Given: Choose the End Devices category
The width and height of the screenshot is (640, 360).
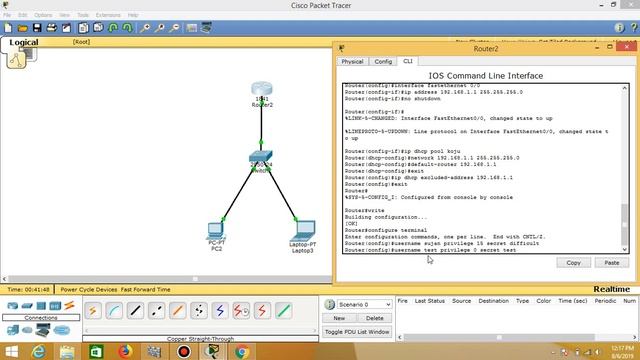Looking at the screenshot, I should [x=13, y=330].
